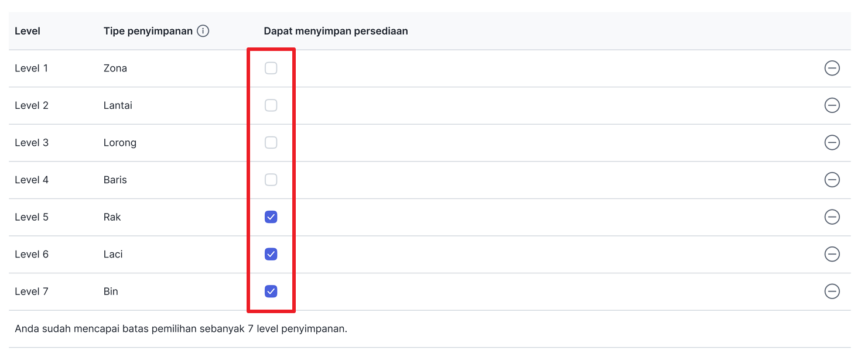The height and width of the screenshot is (350, 868).
Task: Open info icon beside Tipe penyimpanan
Action: [203, 31]
